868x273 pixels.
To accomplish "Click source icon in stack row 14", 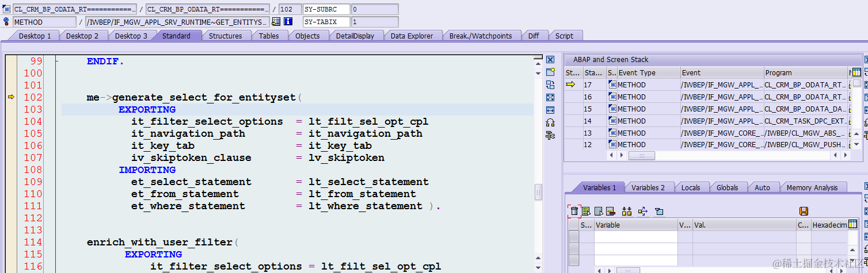I will [x=612, y=121].
